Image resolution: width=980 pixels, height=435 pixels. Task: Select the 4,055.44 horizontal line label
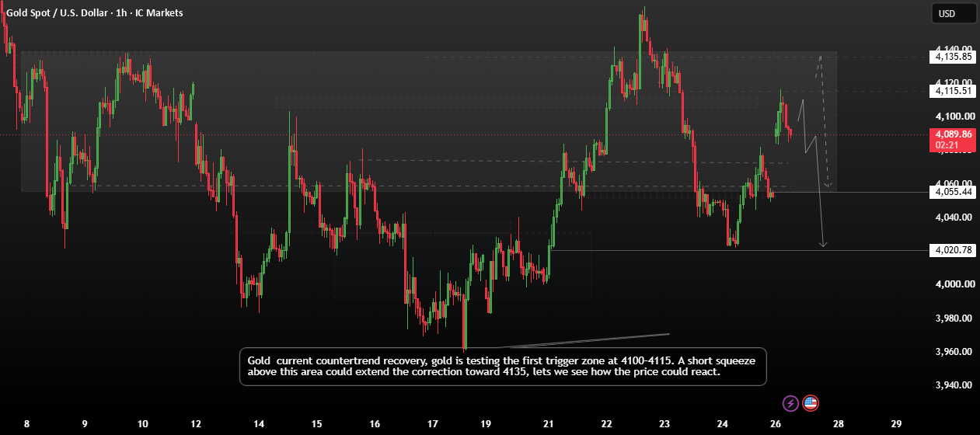[x=952, y=192]
